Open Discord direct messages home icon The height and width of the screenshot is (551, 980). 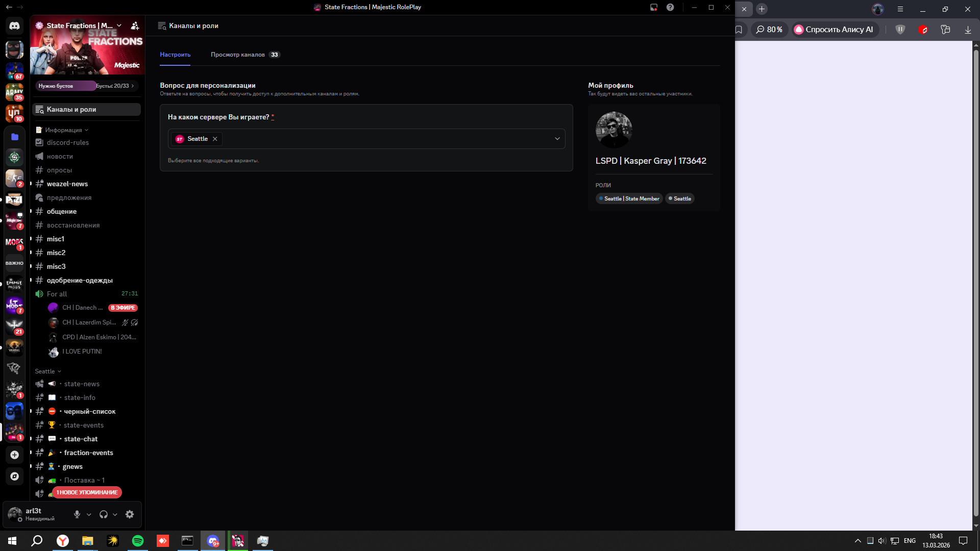pyautogui.click(x=14, y=26)
